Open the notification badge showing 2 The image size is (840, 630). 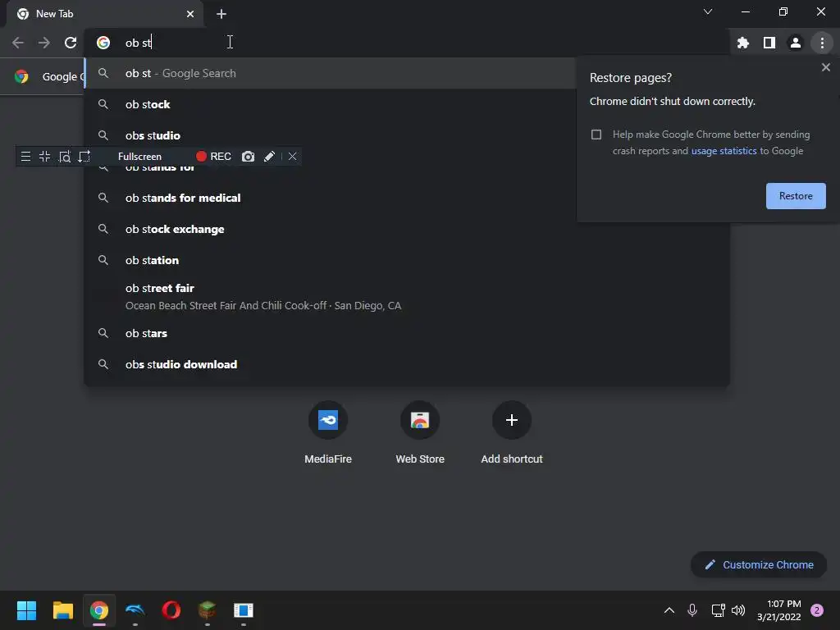[x=817, y=610]
